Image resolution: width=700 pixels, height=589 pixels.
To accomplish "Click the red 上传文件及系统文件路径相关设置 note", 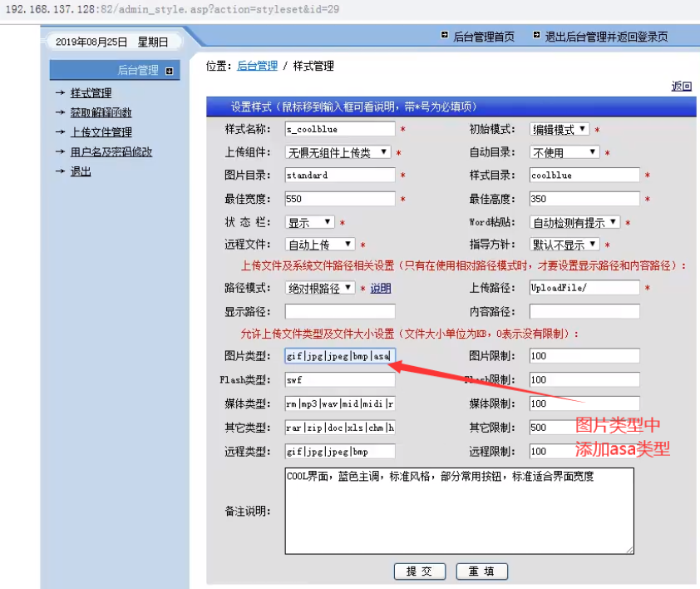I will [463, 266].
